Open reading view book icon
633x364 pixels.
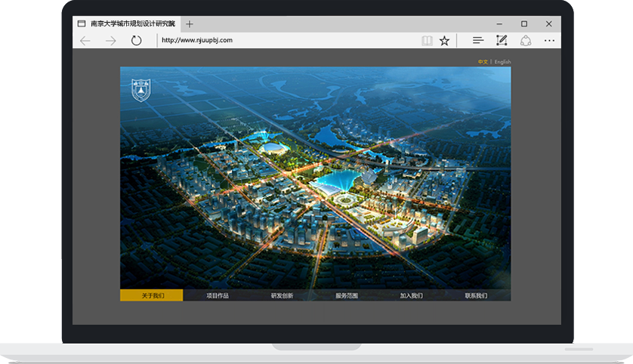click(x=428, y=41)
